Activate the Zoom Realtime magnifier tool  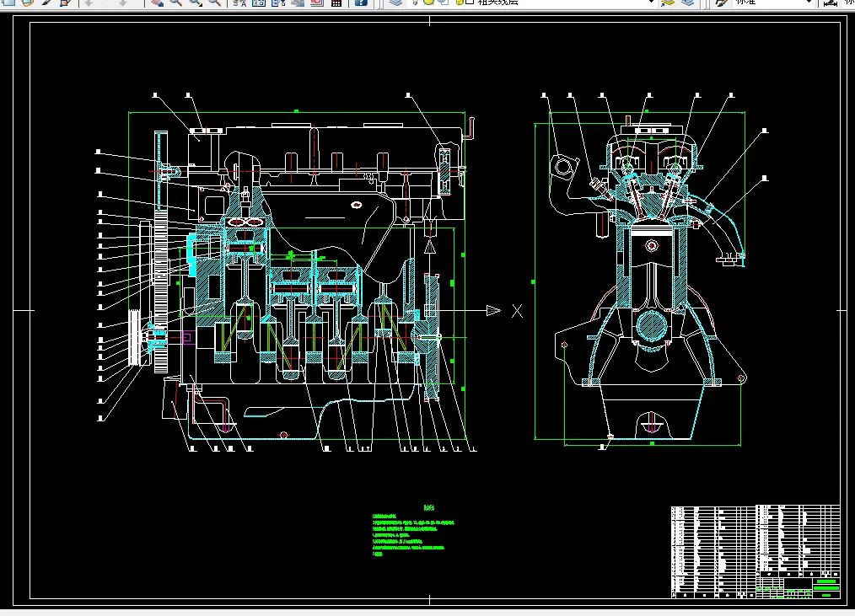coord(175,3)
